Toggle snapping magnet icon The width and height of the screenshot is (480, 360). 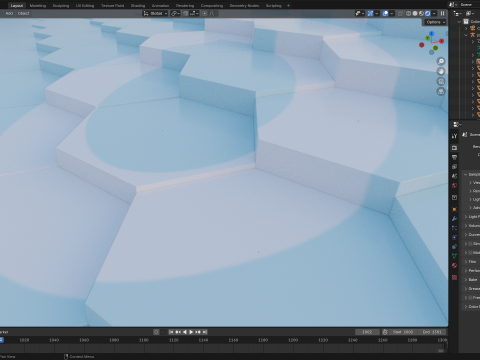(186, 13)
